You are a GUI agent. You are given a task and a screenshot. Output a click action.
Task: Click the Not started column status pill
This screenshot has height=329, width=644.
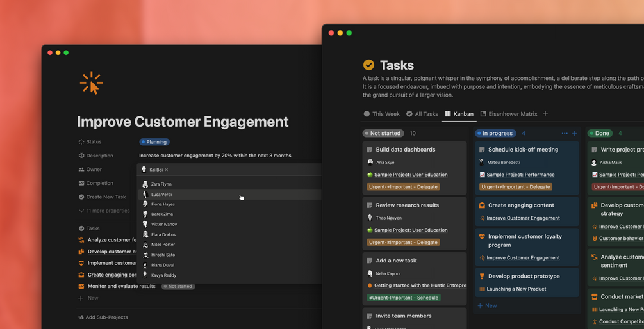(383, 133)
